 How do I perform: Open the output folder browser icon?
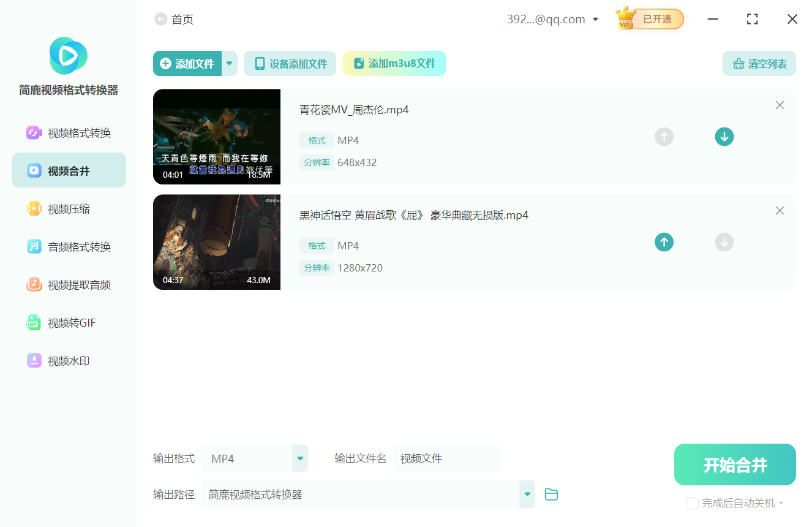(x=551, y=495)
